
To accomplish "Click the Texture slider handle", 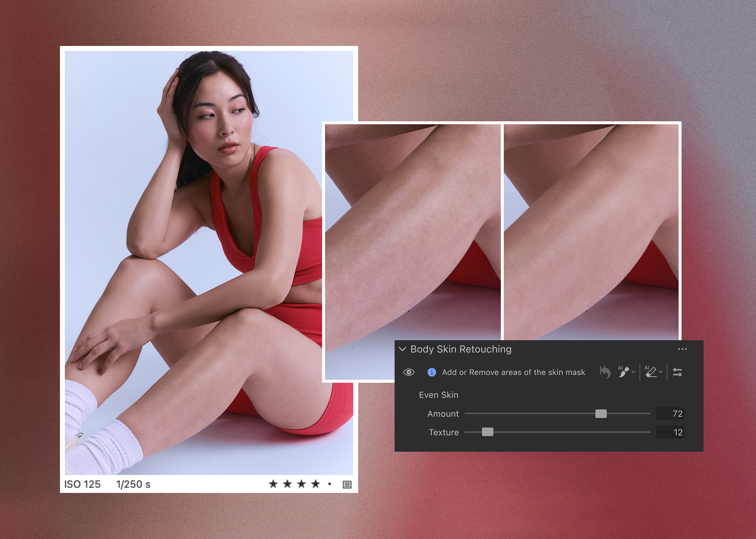I will pyautogui.click(x=488, y=432).
